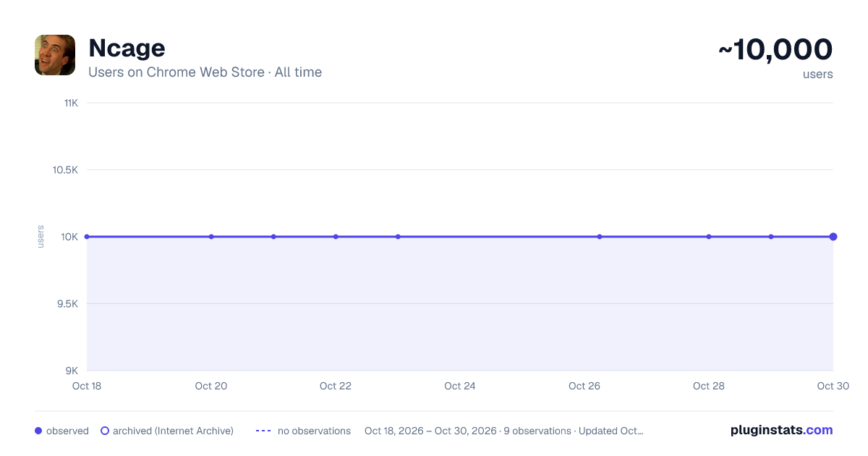The height and width of the screenshot is (456, 868).
Task: Click the 9.5K y-axis label
Action: pyautogui.click(x=67, y=304)
